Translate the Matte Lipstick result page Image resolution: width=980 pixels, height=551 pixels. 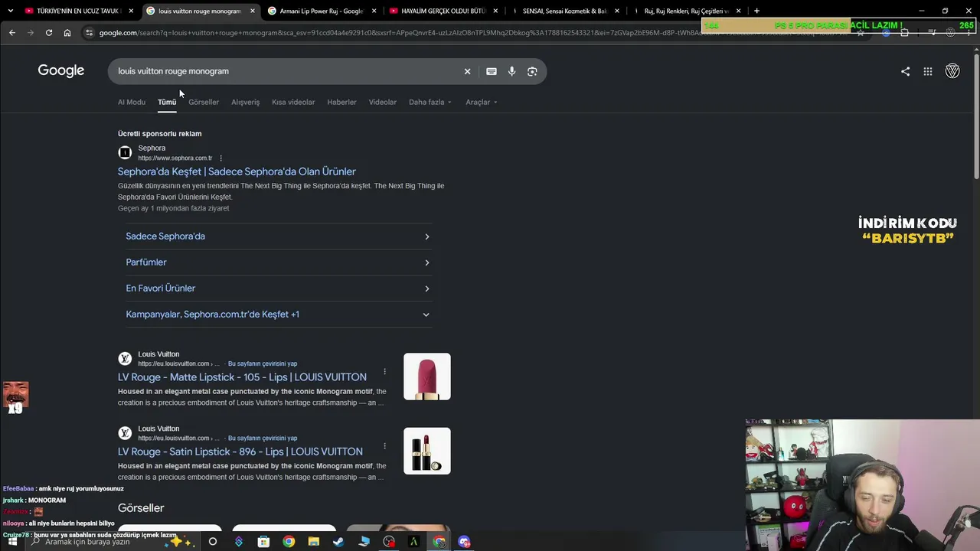coord(263,364)
